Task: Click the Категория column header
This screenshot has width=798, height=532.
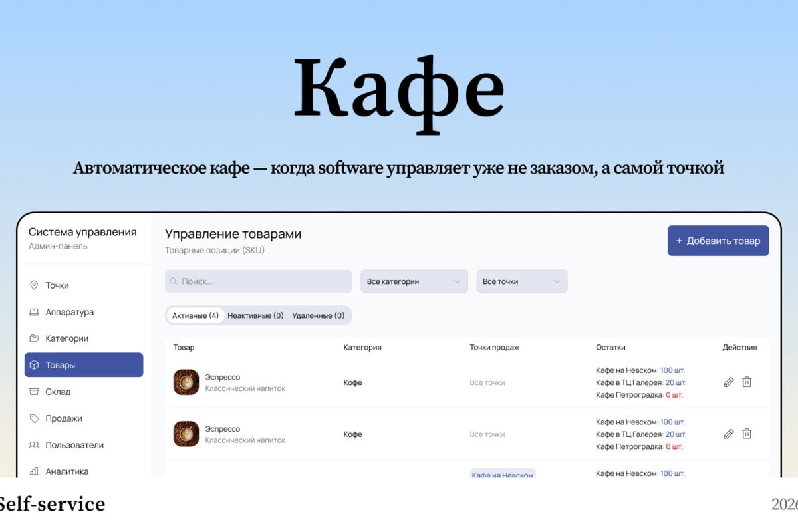Action: (362, 347)
